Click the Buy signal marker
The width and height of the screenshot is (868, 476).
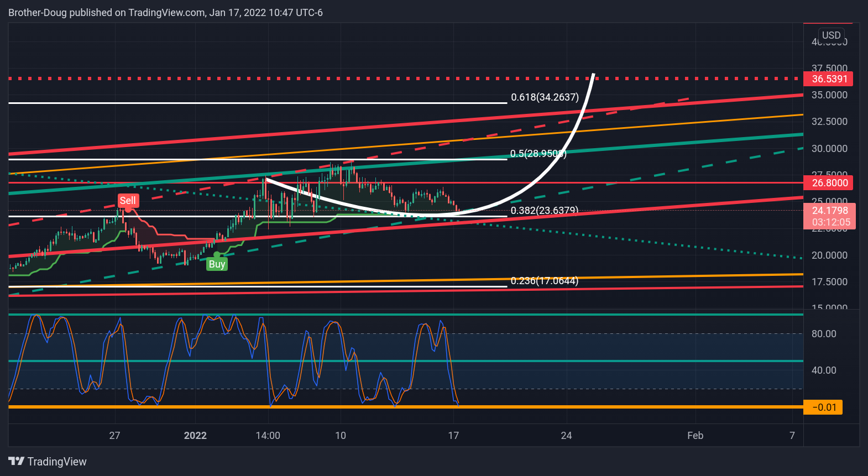click(217, 264)
